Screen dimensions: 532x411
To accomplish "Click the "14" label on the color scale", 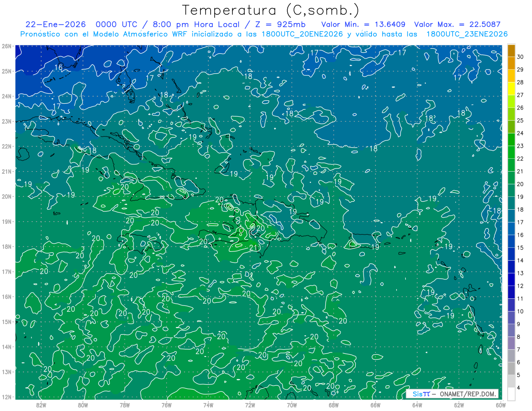I will pos(520,261).
